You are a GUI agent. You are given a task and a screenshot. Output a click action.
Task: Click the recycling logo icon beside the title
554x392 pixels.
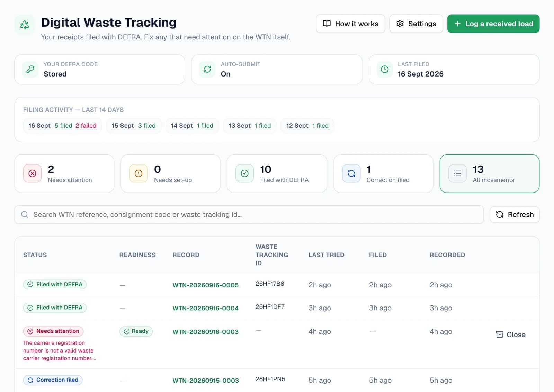(x=25, y=25)
